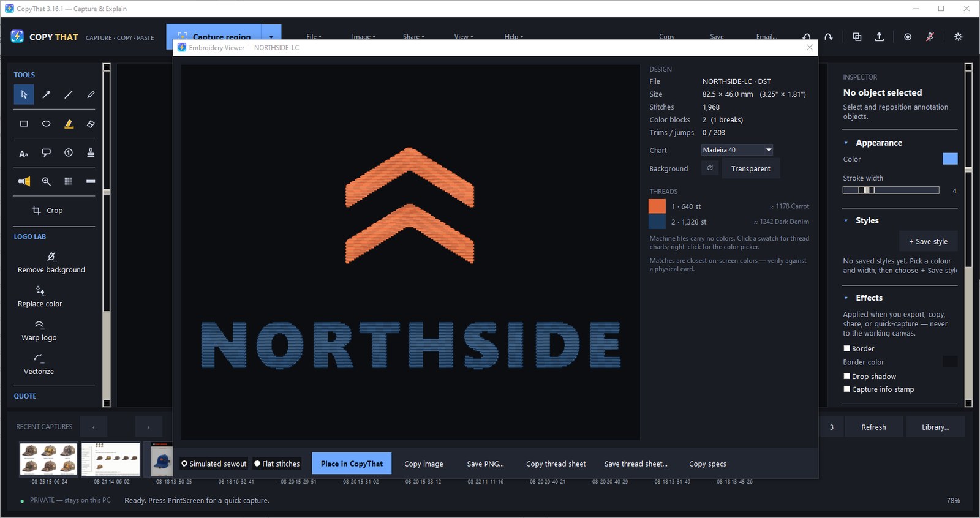Viewport: 980px width, 518px height.
Task: Open the first caps recent capture thumbnail
Action: [48, 459]
